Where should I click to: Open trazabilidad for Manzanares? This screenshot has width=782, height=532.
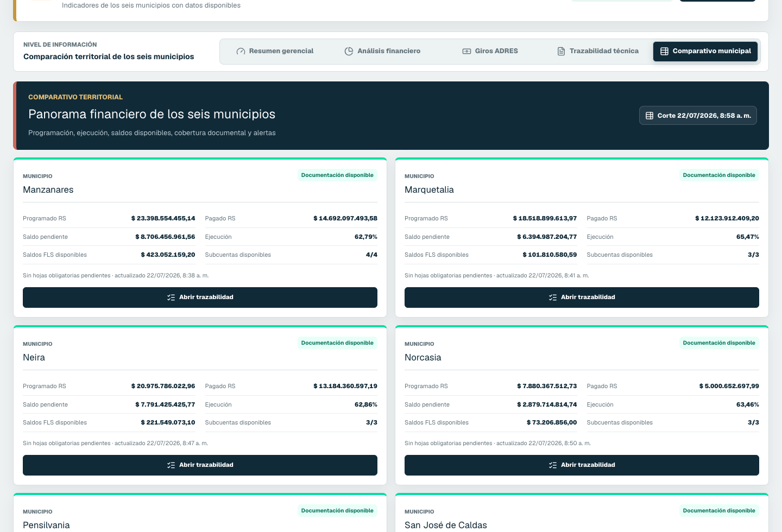tap(200, 297)
